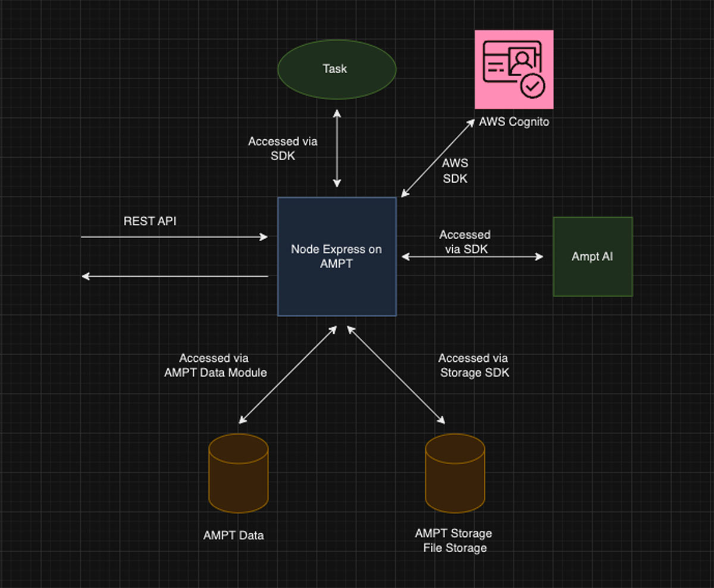Select the Node Express on AMPT box
Screen dimensions: 714x588
[x=337, y=257]
